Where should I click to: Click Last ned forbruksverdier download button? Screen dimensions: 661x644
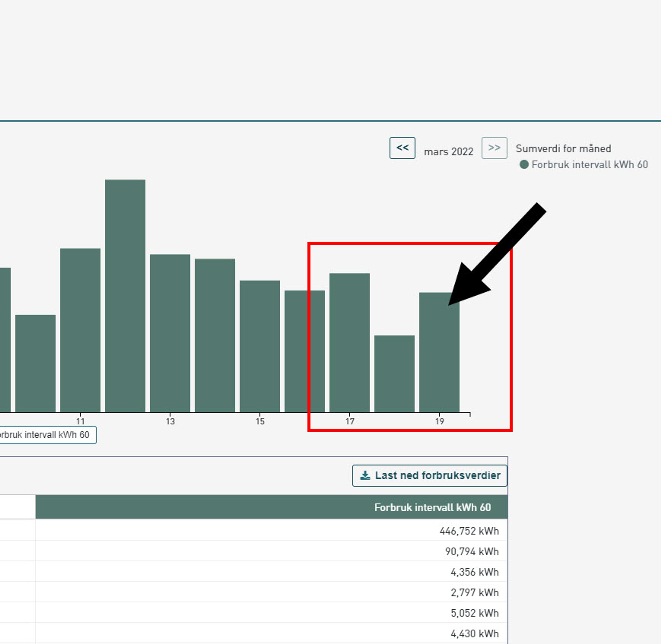pos(429,476)
